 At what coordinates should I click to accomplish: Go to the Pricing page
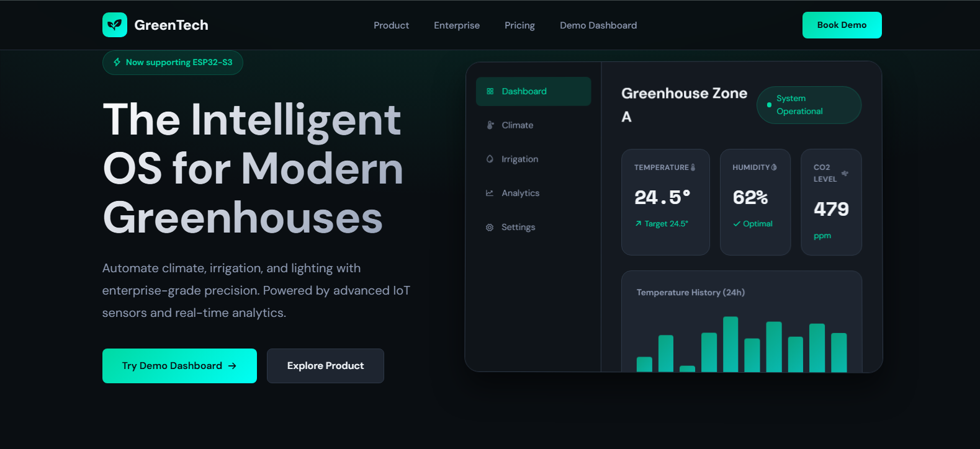(519, 25)
